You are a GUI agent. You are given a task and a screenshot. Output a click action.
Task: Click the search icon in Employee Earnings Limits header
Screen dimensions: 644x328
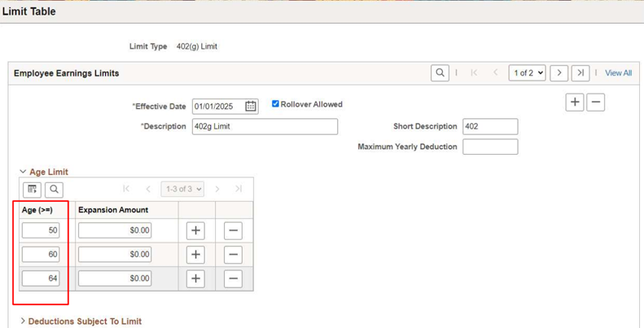point(440,73)
